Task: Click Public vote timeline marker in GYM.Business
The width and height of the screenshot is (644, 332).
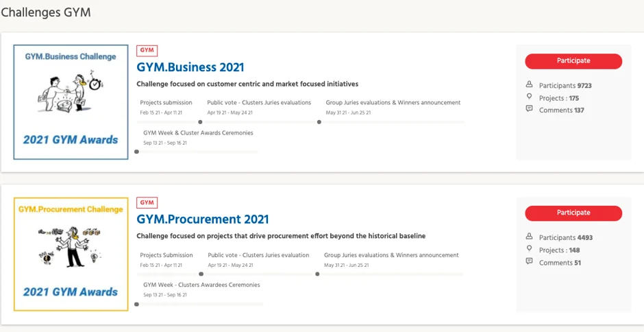Action: [x=200, y=122]
